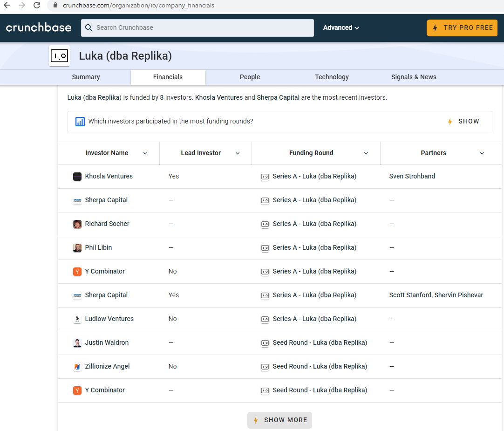Click the round icon in the Khosla Ventures row
This screenshot has width=504, height=431.
tap(265, 177)
